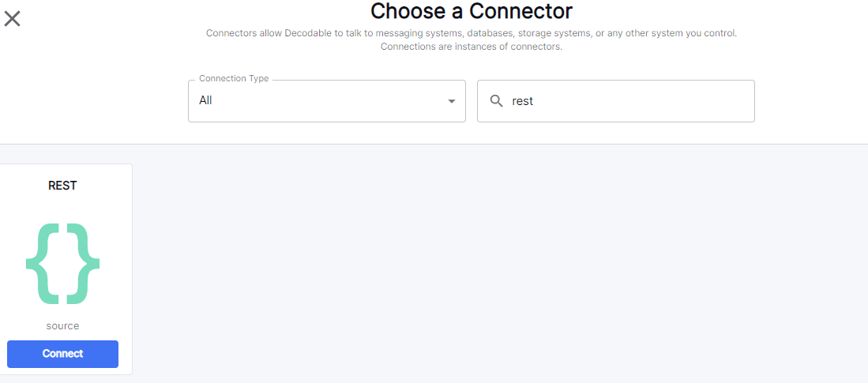Click the left brace of REST logo

43,264
